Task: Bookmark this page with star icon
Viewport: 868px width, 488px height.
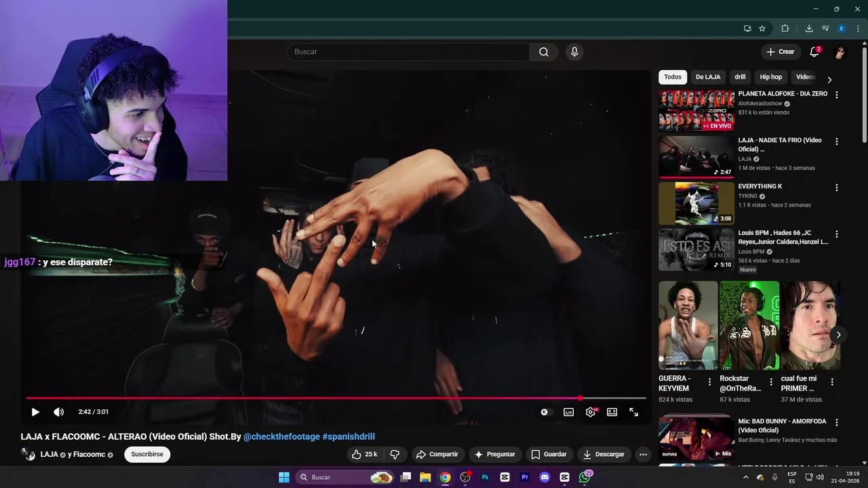Action: tap(762, 28)
